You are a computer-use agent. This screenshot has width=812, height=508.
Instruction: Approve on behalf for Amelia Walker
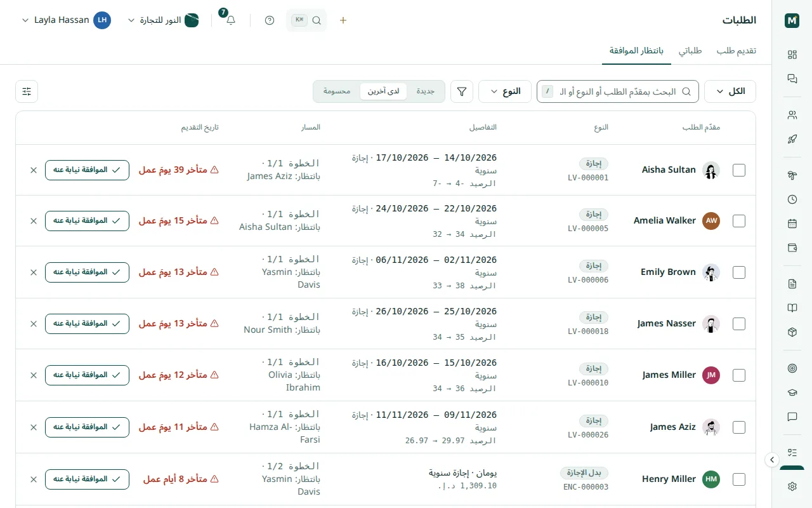point(87,221)
